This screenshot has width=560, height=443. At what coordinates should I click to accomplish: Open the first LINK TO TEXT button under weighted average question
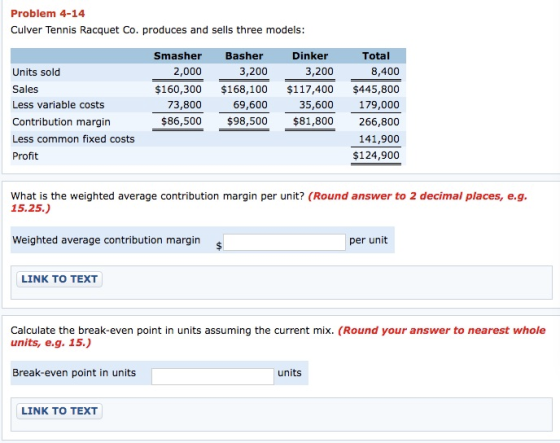tap(59, 279)
